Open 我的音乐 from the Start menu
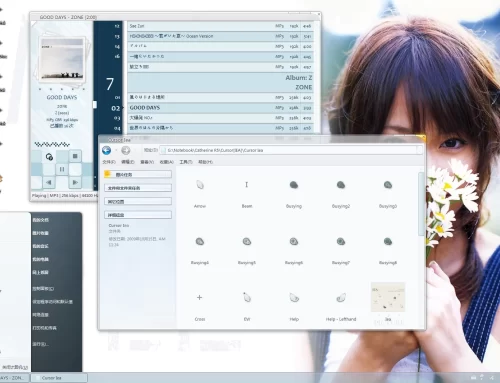This screenshot has width=500, height=383. pos(41,246)
